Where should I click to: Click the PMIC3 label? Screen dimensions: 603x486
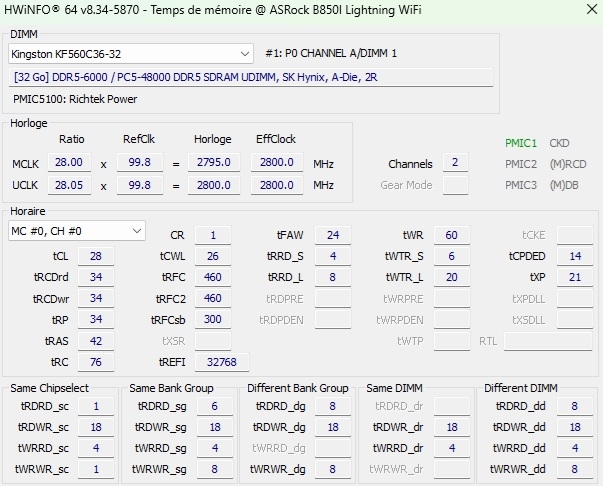[521, 185]
